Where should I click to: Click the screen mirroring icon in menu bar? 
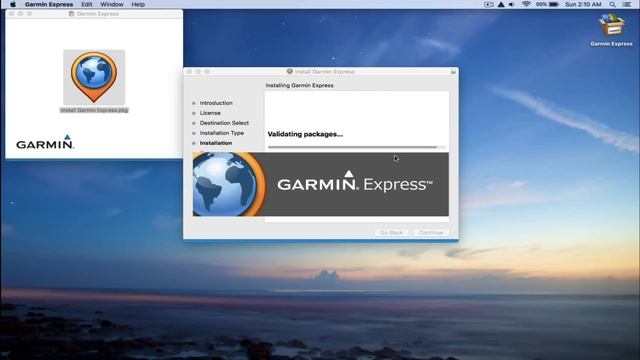pyautogui.click(x=489, y=4)
